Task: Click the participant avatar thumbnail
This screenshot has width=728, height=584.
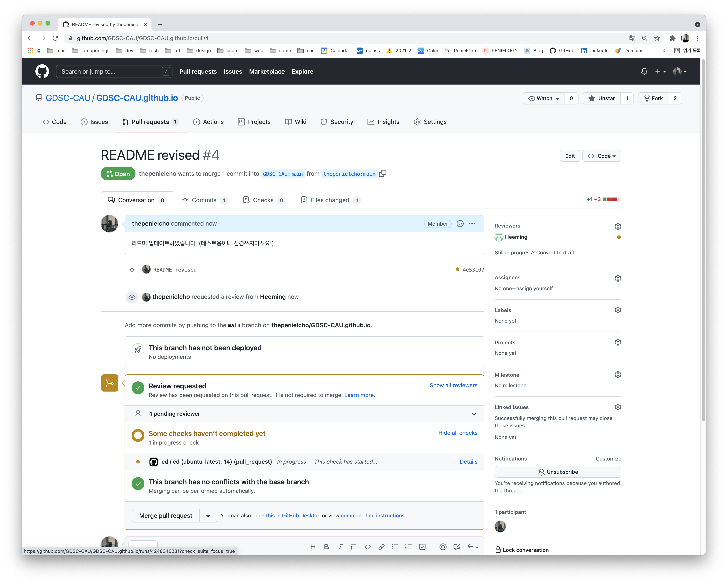Action: pos(500,526)
